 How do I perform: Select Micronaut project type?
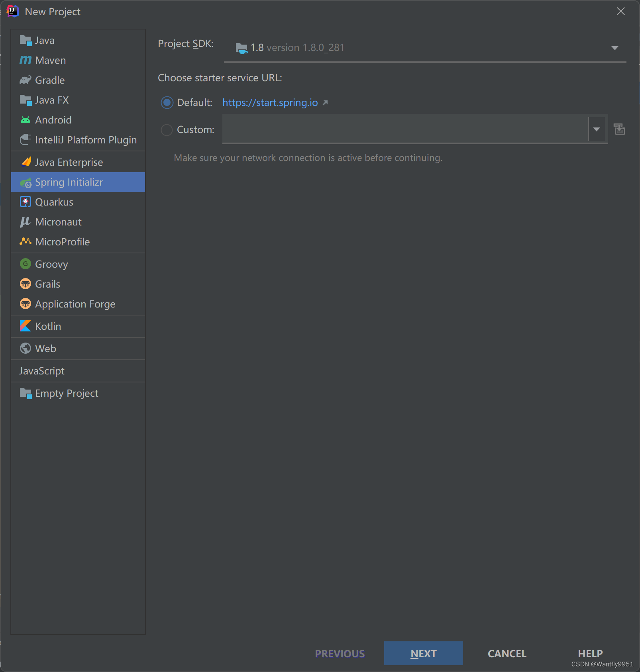pyautogui.click(x=78, y=222)
